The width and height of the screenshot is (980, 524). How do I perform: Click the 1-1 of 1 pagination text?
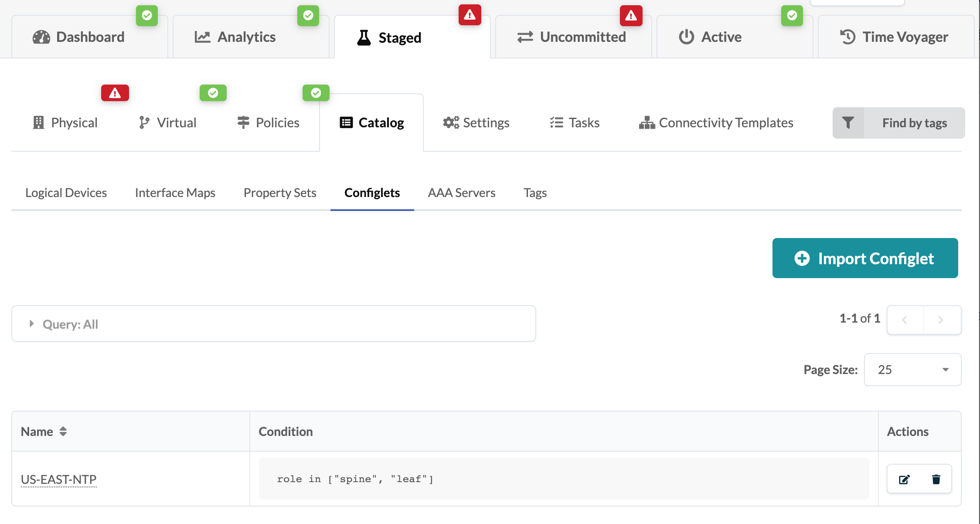pyautogui.click(x=860, y=318)
